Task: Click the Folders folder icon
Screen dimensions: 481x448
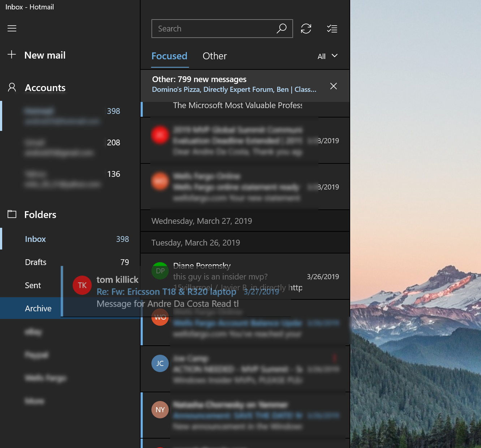Action: click(12, 214)
